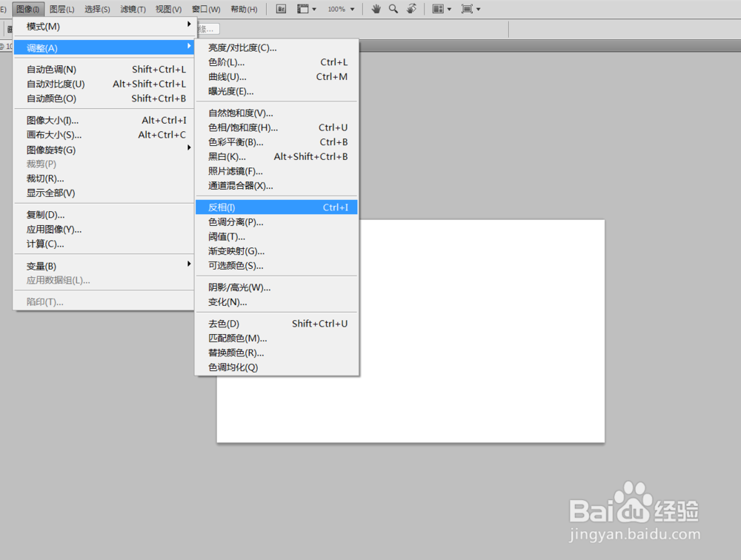Open the 视图(V) menu
The width and height of the screenshot is (741, 560).
(x=169, y=9)
